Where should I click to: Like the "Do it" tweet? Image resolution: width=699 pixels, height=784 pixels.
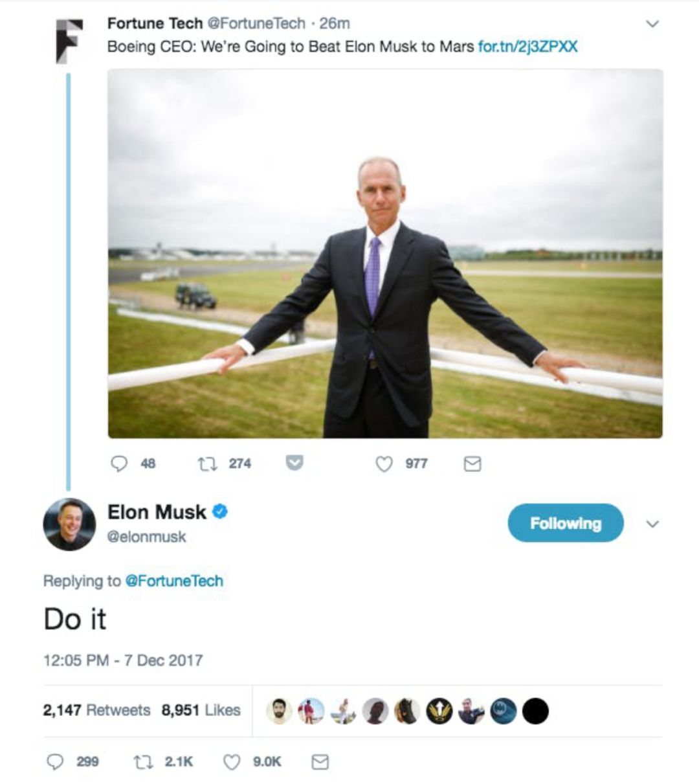click(232, 762)
